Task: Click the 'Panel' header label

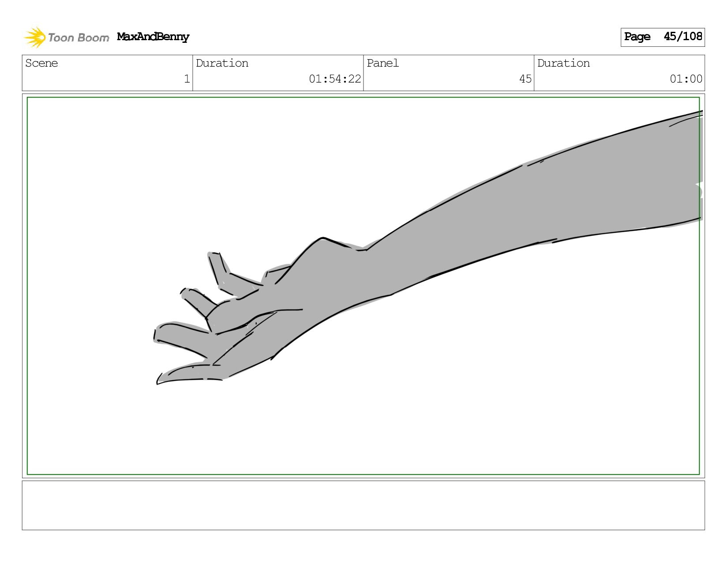Action: 383,63
